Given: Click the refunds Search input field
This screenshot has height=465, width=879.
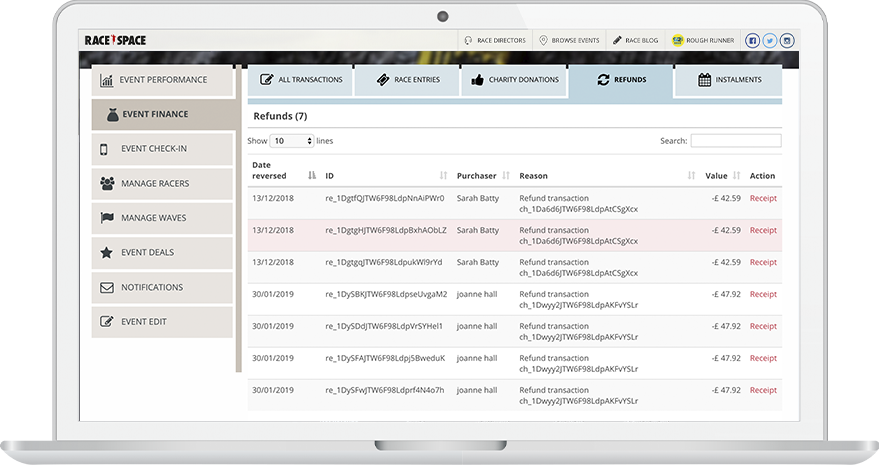Looking at the screenshot, I should (x=735, y=141).
